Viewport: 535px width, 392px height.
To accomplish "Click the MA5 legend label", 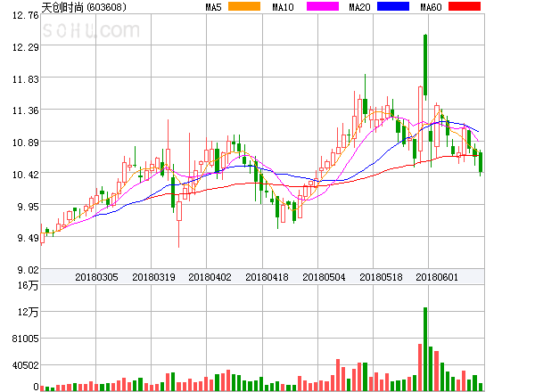I will tap(213, 7).
